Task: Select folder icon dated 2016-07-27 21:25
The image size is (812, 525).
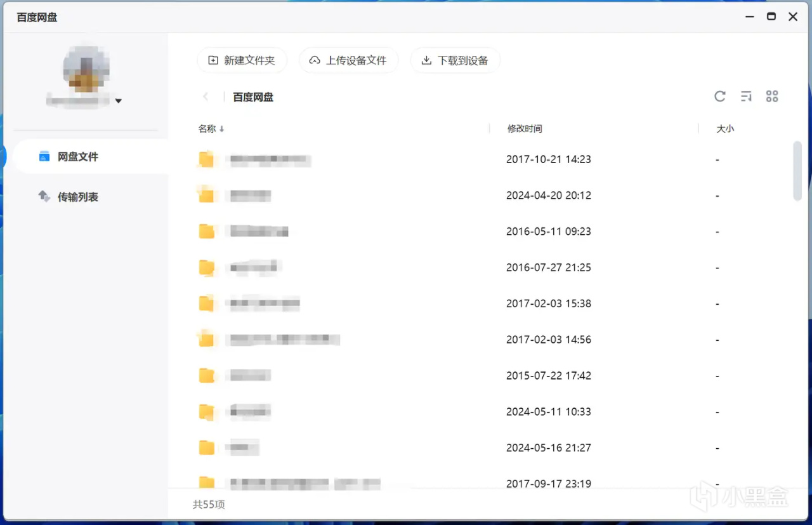Action: [206, 268]
